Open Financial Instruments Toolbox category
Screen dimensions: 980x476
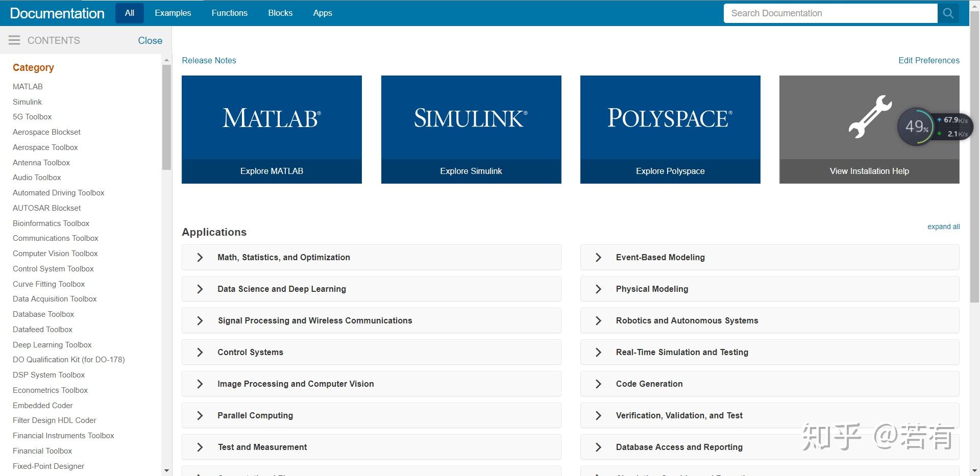click(x=63, y=436)
